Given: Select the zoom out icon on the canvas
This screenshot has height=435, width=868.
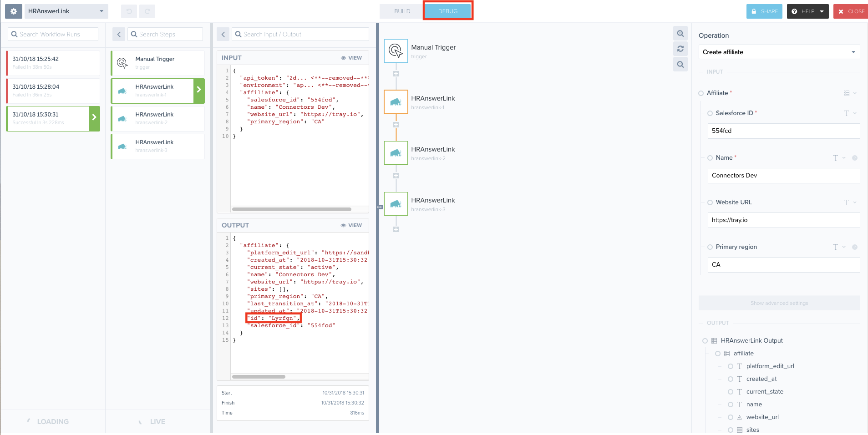Looking at the screenshot, I should click(680, 64).
